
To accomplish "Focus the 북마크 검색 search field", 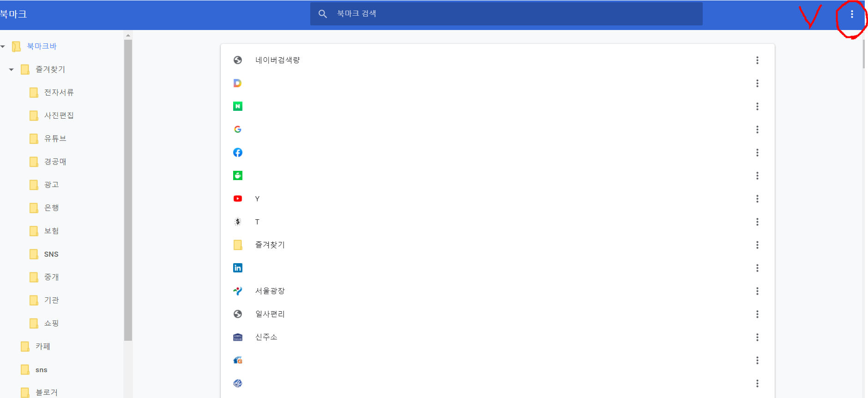I will click(506, 14).
